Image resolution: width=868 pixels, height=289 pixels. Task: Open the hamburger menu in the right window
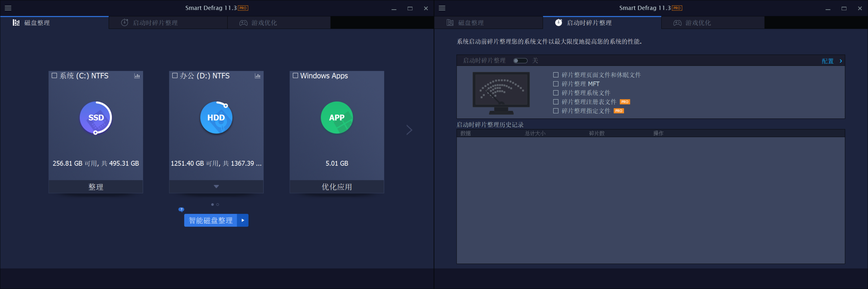[x=442, y=8]
